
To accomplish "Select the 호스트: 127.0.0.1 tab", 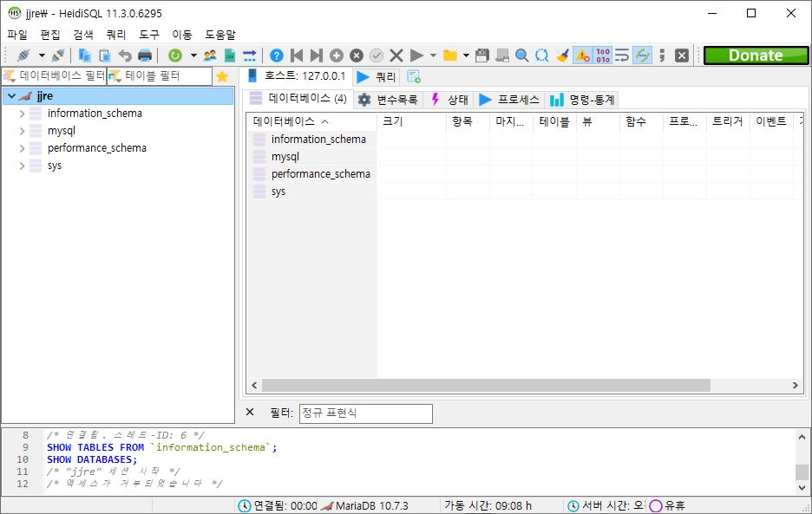I will click(x=296, y=76).
